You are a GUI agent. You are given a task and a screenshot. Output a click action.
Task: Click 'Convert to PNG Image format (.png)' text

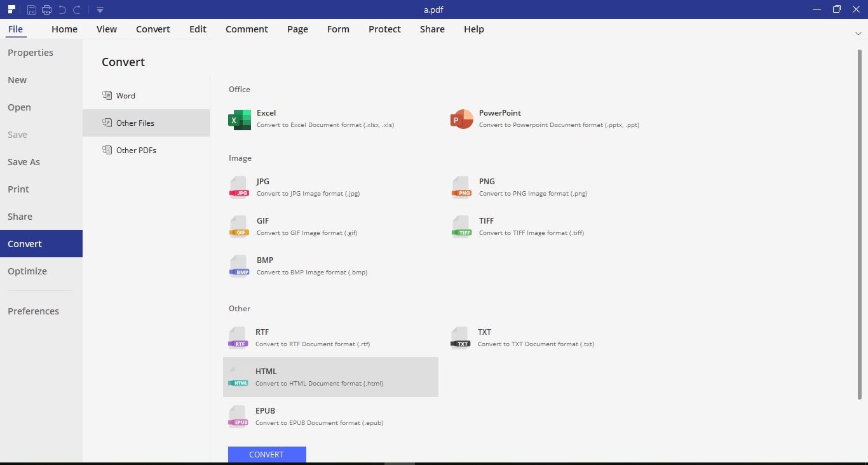[533, 194]
